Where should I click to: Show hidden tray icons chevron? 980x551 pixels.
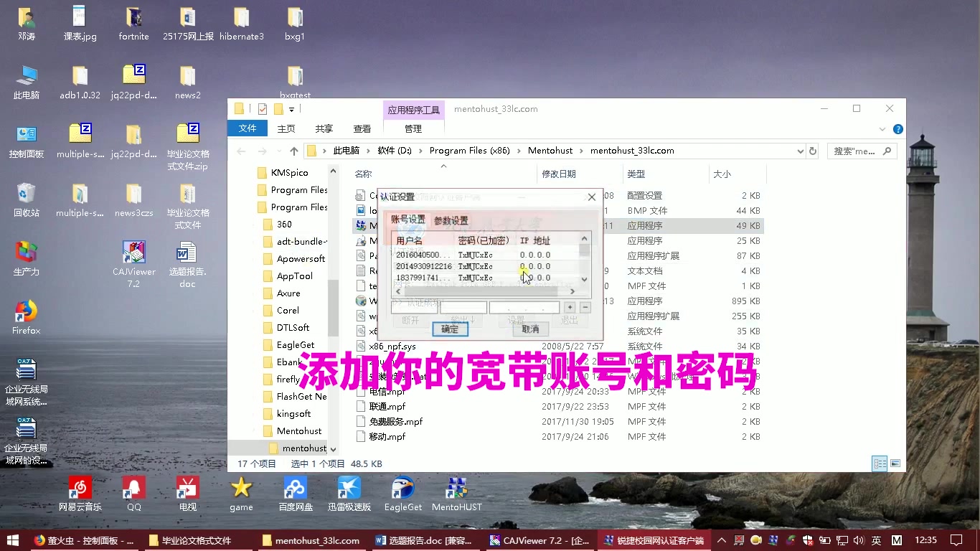click(x=722, y=540)
